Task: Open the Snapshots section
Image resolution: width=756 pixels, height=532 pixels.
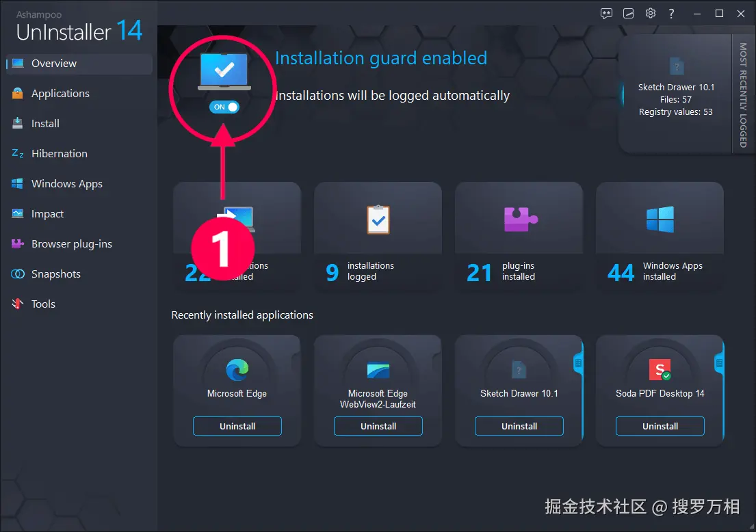Action: [79, 274]
